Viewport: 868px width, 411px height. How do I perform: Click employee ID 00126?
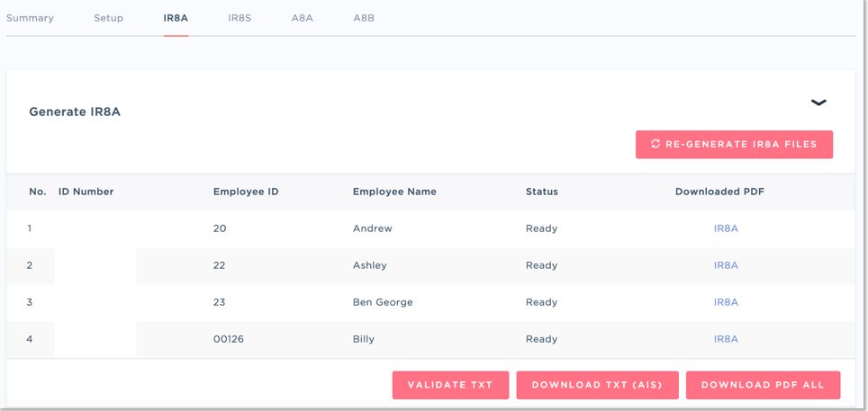pos(229,339)
